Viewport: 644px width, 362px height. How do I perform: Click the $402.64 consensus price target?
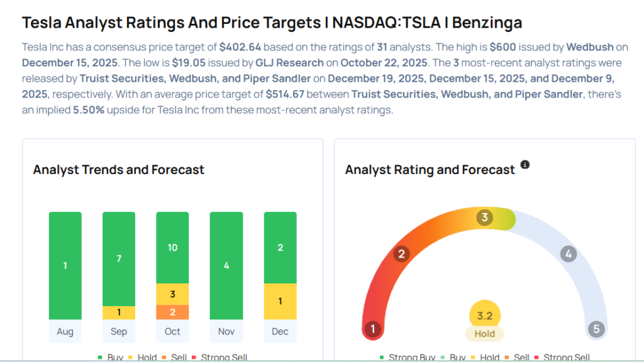click(x=239, y=47)
